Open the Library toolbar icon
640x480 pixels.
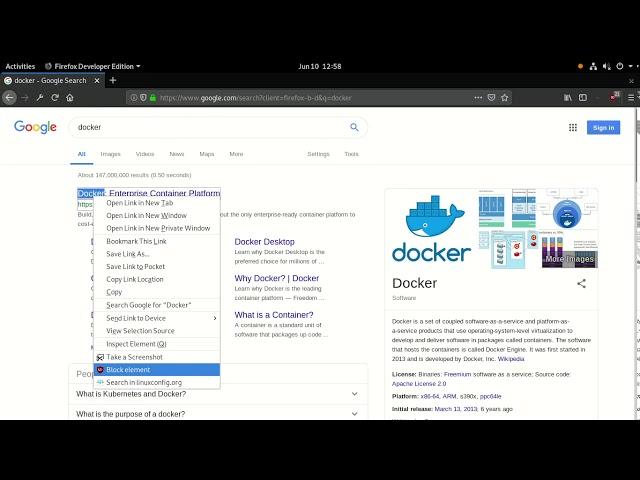click(568, 98)
